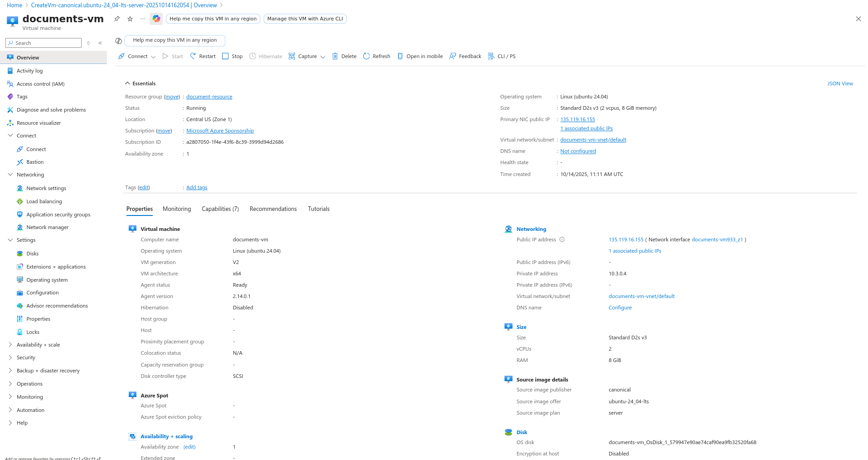Delete the VM using the trash icon
Viewport: 868px width, 460px height.
coord(344,56)
